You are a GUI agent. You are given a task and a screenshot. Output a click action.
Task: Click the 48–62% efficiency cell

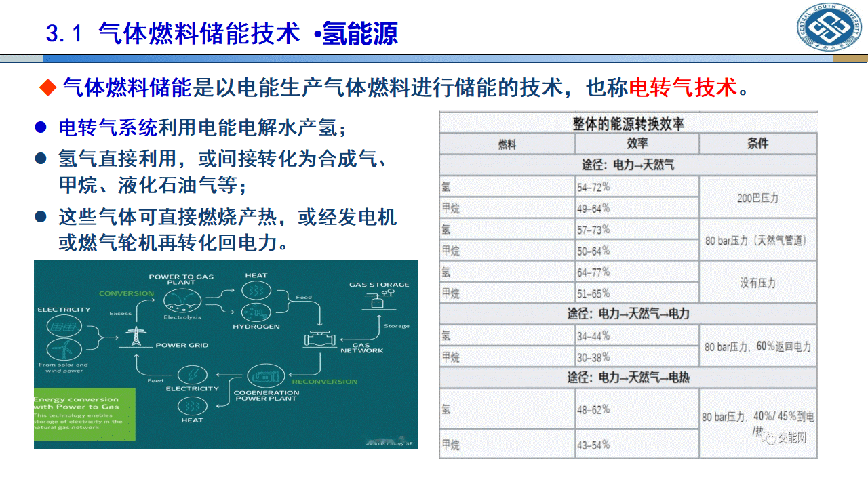point(637,409)
